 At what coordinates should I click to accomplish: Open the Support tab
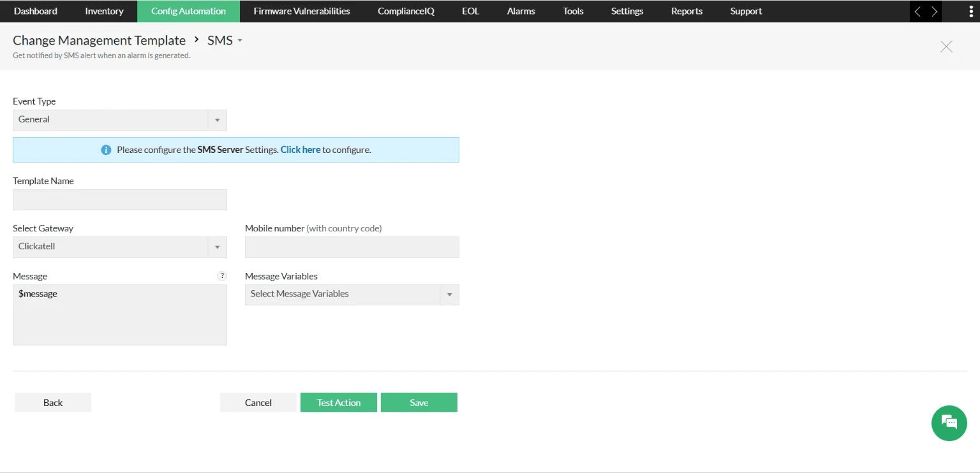click(746, 11)
